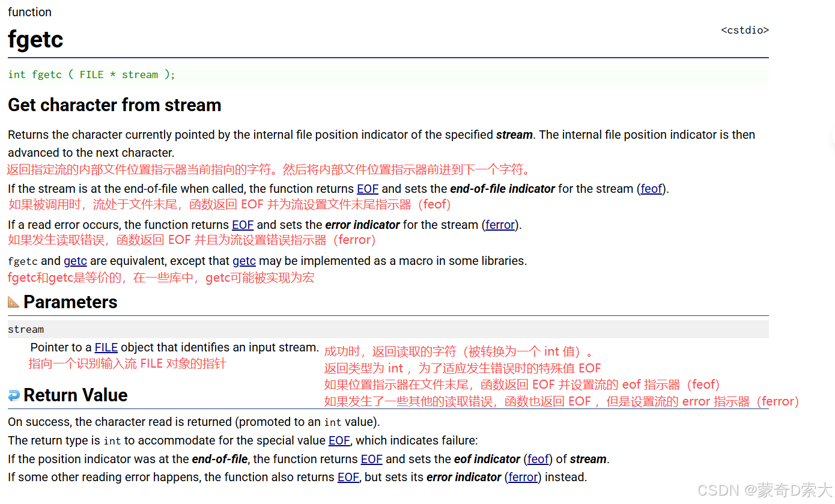Open getc link before 'may be implemented as a macro'
This screenshot has height=504, width=835.
tap(244, 261)
